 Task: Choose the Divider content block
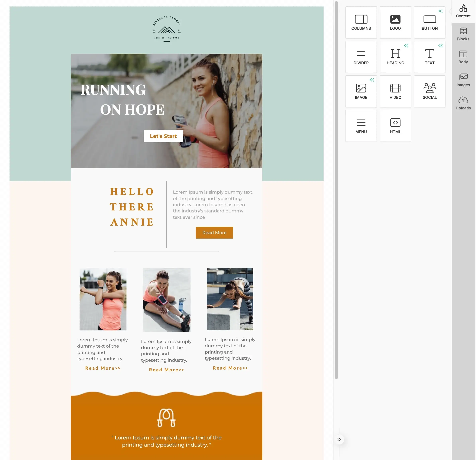(x=361, y=57)
